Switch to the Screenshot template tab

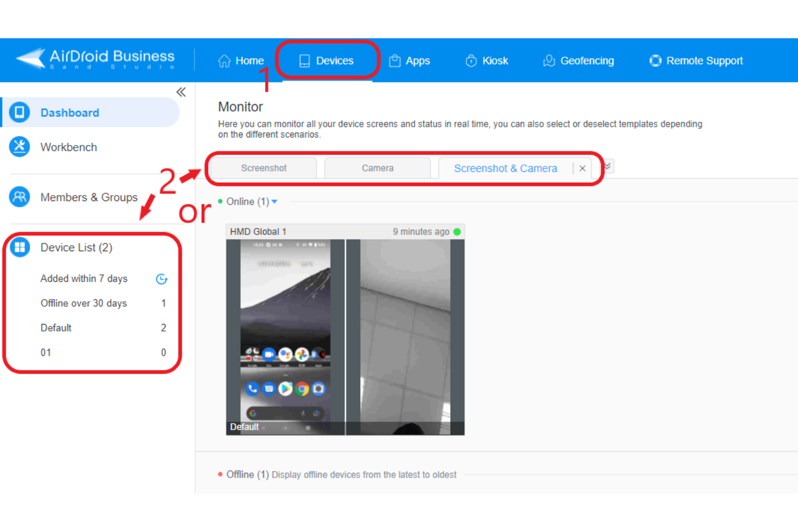[x=264, y=168]
